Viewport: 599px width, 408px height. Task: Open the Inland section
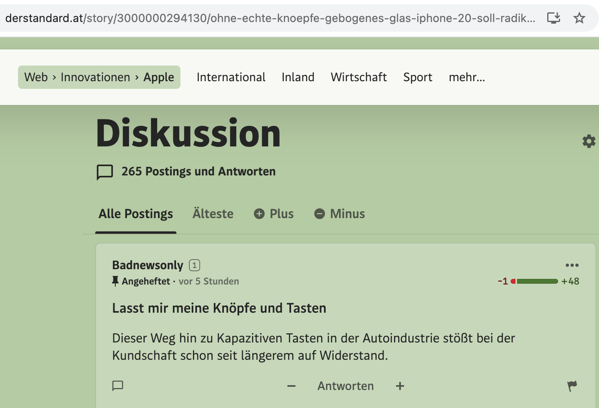pos(298,77)
